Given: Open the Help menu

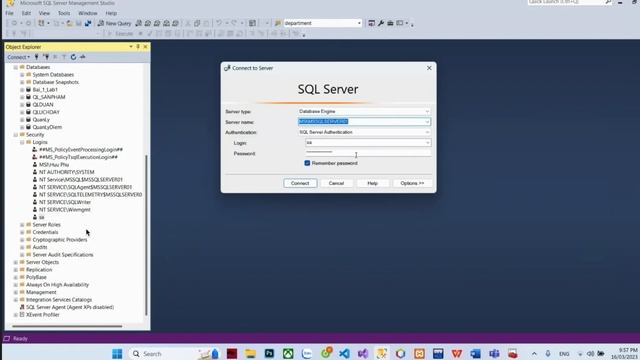Looking at the screenshot, I should (x=111, y=13).
